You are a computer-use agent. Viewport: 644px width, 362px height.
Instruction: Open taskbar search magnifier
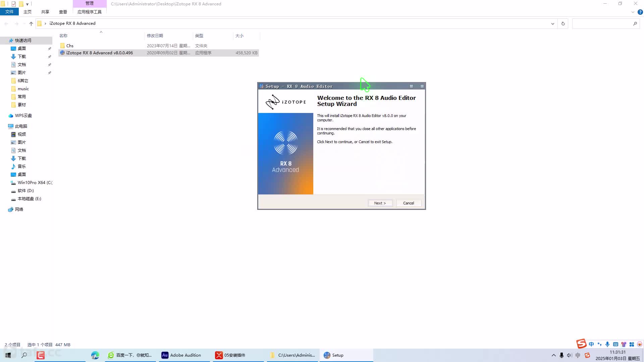(24, 355)
